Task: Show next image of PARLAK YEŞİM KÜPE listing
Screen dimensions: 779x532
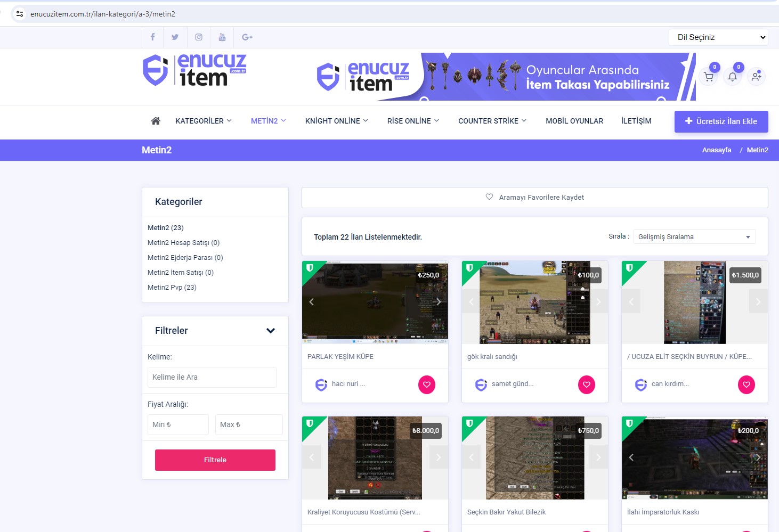Action: click(439, 302)
